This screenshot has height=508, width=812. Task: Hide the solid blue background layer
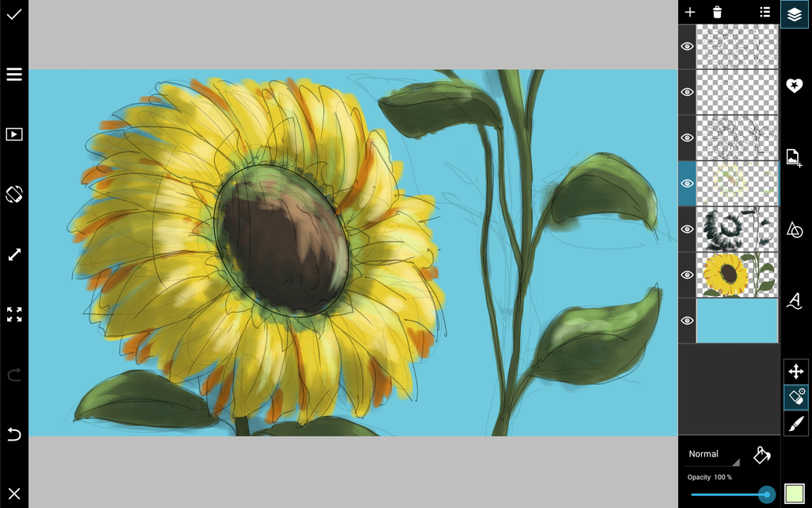687,321
